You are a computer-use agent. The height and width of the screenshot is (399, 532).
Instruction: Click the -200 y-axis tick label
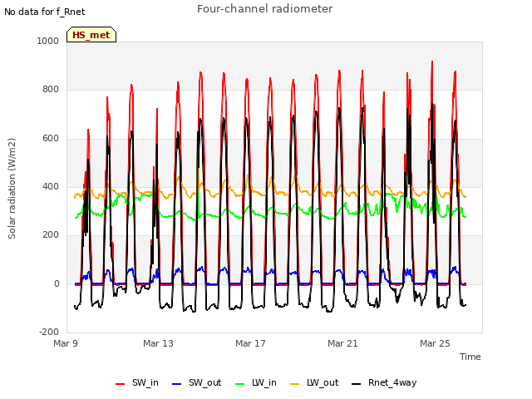(49, 332)
